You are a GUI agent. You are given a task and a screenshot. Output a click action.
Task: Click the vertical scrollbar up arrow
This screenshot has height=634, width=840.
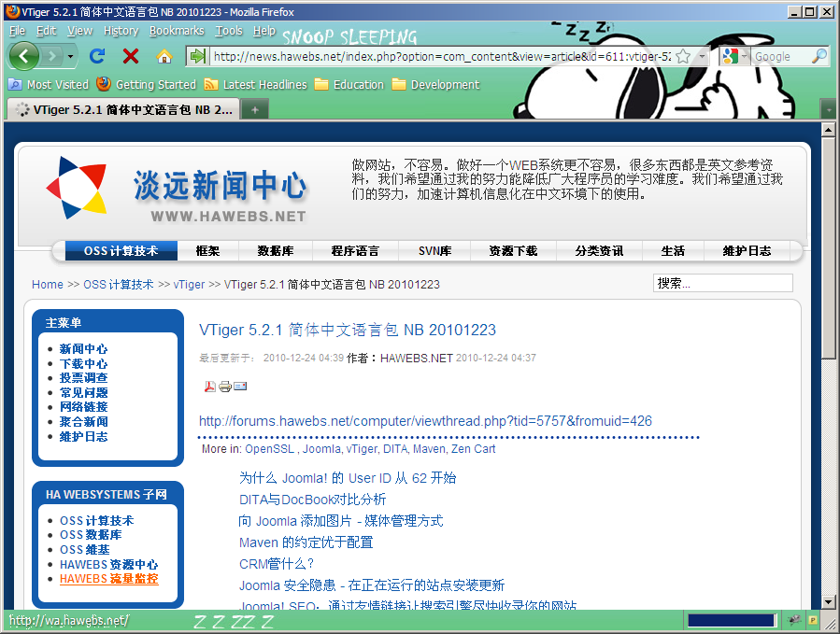pyautogui.click(x=828, y=130)
